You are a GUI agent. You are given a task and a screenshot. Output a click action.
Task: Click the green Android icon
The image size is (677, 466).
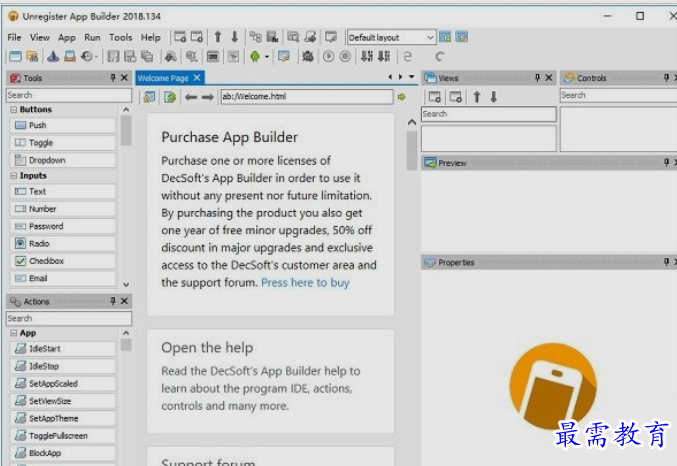255,57
